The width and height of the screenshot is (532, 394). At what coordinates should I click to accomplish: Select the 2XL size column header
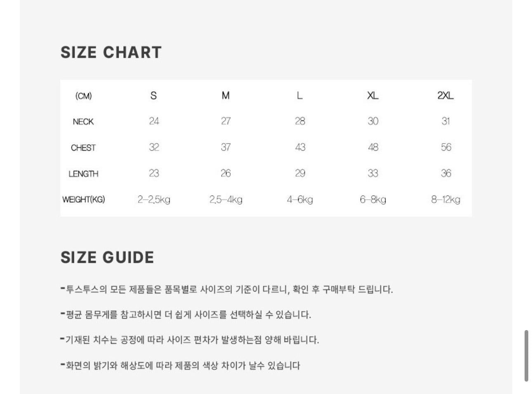point(445,96)
